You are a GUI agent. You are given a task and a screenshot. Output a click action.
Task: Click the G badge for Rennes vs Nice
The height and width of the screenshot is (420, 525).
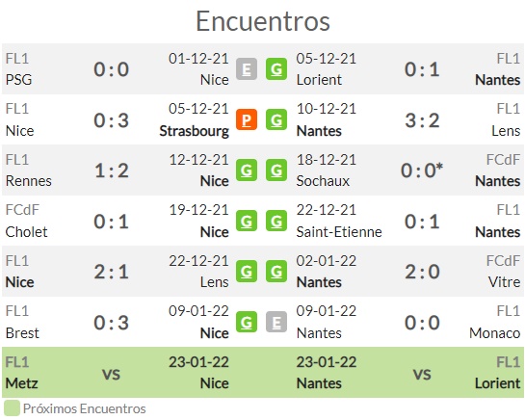247,171
